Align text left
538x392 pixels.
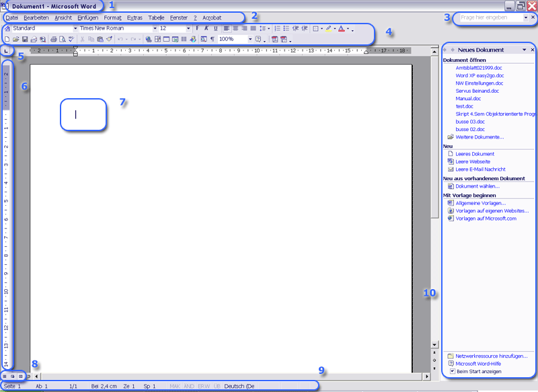click(227, 28)
